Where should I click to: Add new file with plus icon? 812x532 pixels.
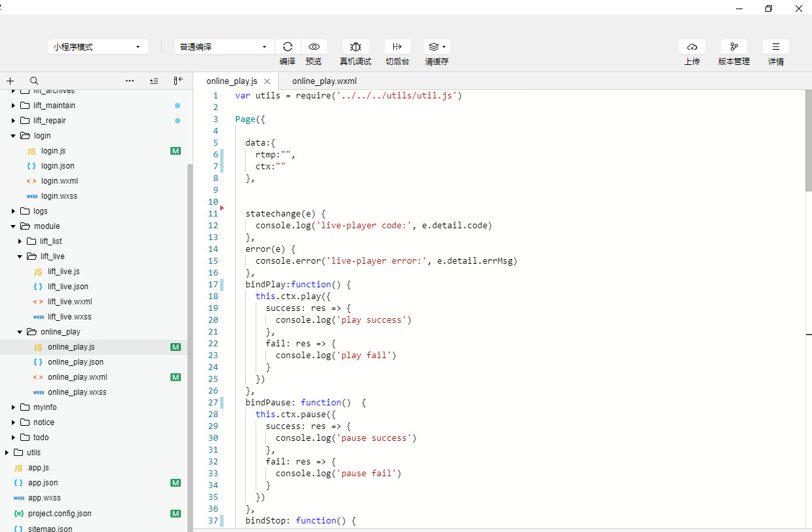pos(10,81)
